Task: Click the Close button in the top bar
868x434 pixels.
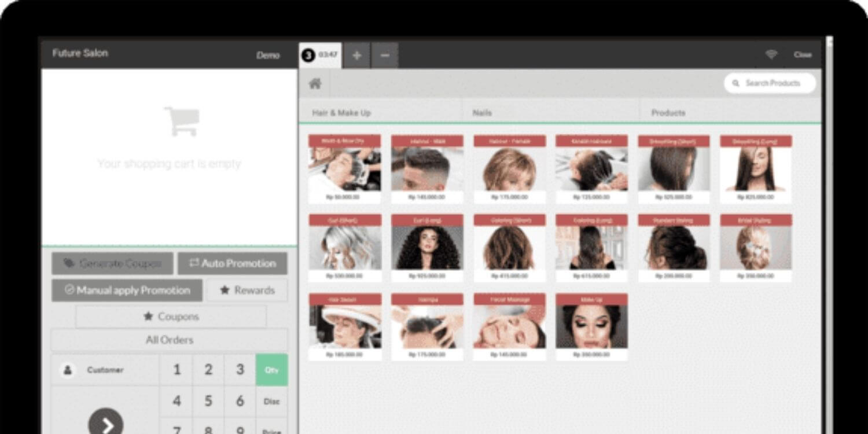Action: point(803,55)
